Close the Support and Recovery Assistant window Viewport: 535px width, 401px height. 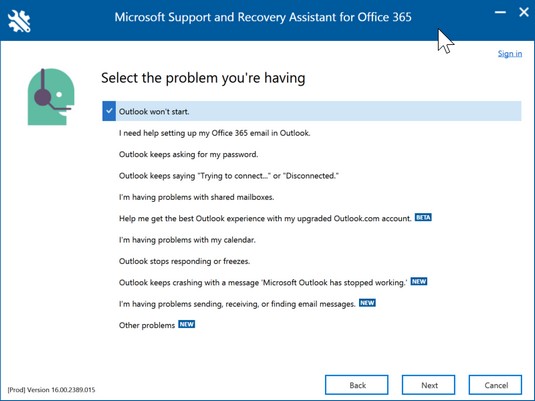click(524, 13)
